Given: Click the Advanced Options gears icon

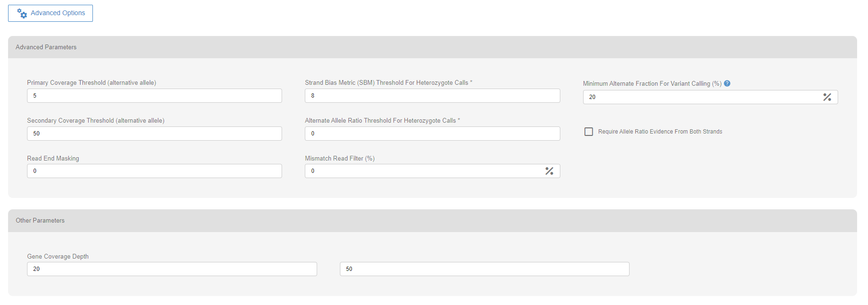Looking at the screenshot, I should [x=22, y=13].
